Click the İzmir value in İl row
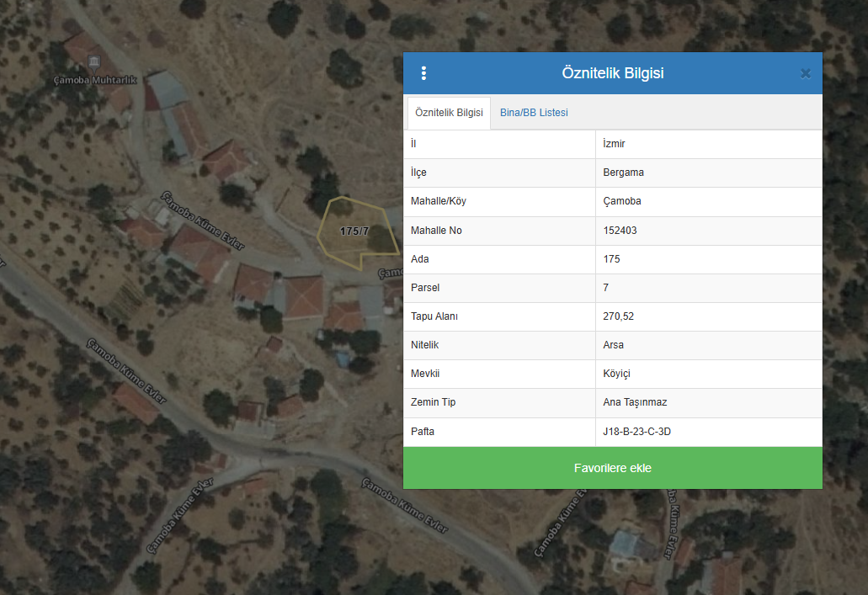The image size is (868, 595). tap(615, 144)
